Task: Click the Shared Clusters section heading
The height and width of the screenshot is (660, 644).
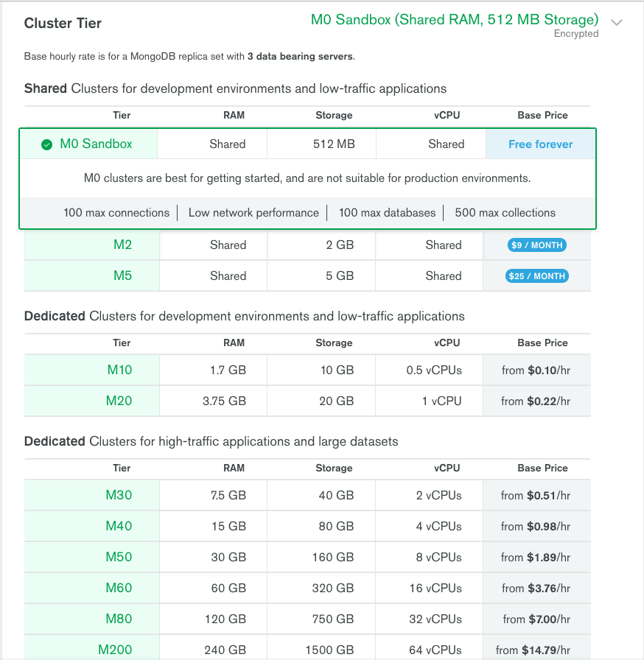Action: (x=235, y=89)
